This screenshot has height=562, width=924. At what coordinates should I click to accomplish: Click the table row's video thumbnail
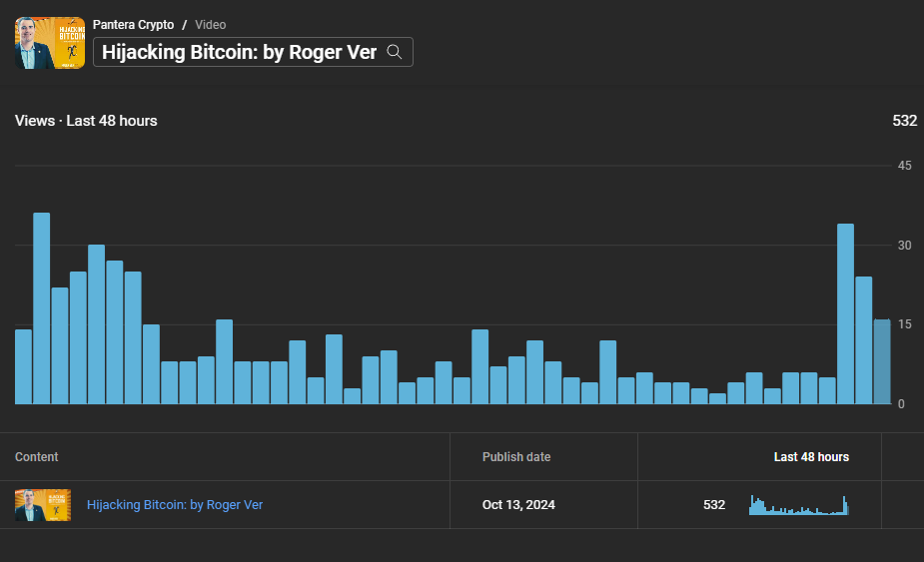43,505
